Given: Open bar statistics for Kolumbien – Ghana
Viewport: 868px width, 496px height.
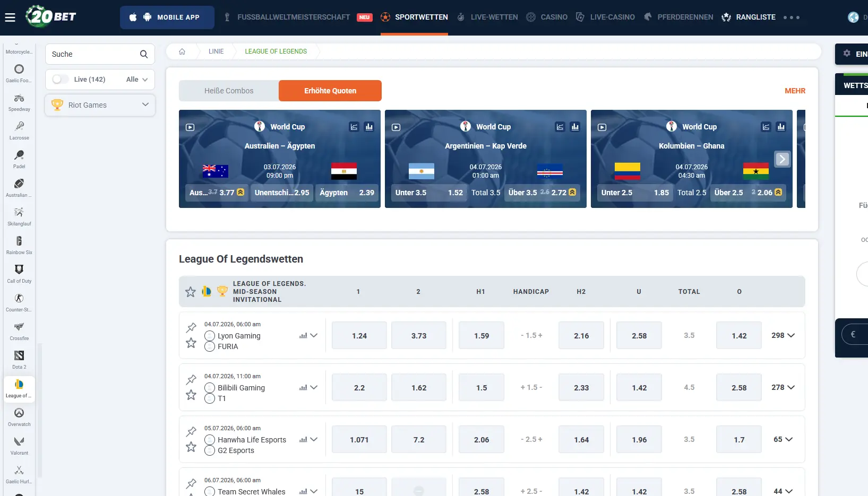Looking at the screenshot, I should tap(781, 127).
